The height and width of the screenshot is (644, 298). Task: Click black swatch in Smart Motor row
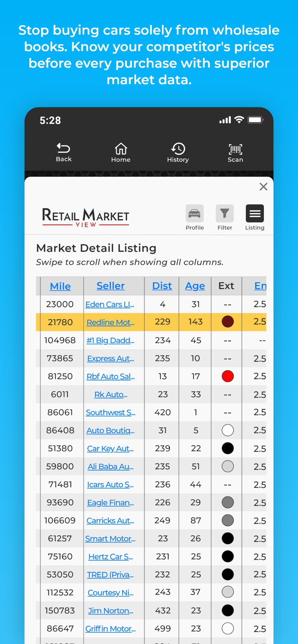[x=228, y=538]
